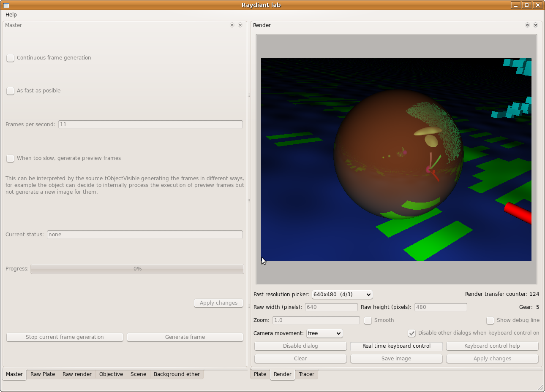Enable Show debug line
Screen dimensions: 545x392
coord(490,320)
